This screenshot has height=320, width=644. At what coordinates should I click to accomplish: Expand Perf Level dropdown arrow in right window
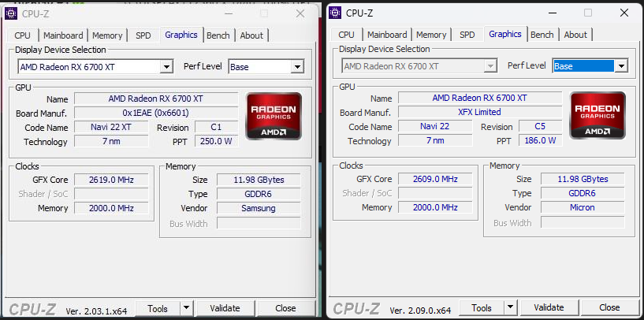point(621,65)
